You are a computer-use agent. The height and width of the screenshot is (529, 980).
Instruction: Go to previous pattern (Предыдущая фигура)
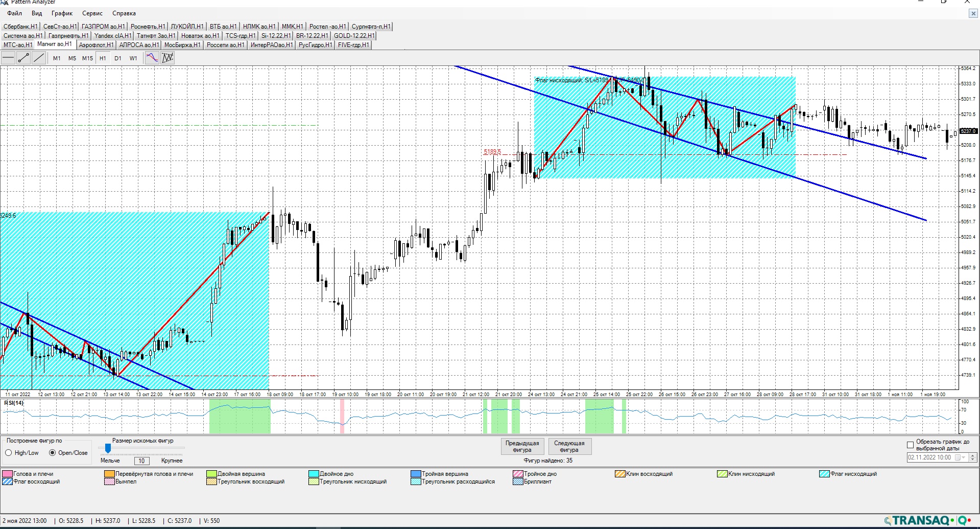point(522,447)
